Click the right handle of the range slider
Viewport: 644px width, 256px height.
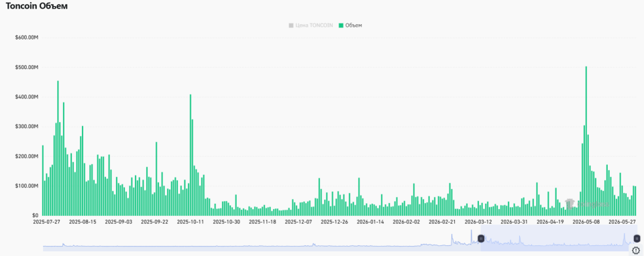[x=637, y=239]
